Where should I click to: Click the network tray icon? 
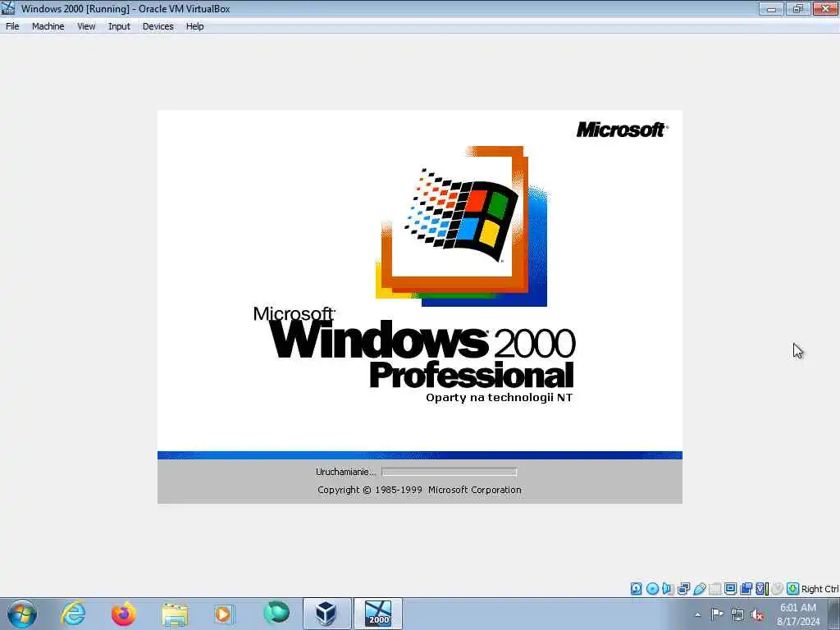(737, 614)
